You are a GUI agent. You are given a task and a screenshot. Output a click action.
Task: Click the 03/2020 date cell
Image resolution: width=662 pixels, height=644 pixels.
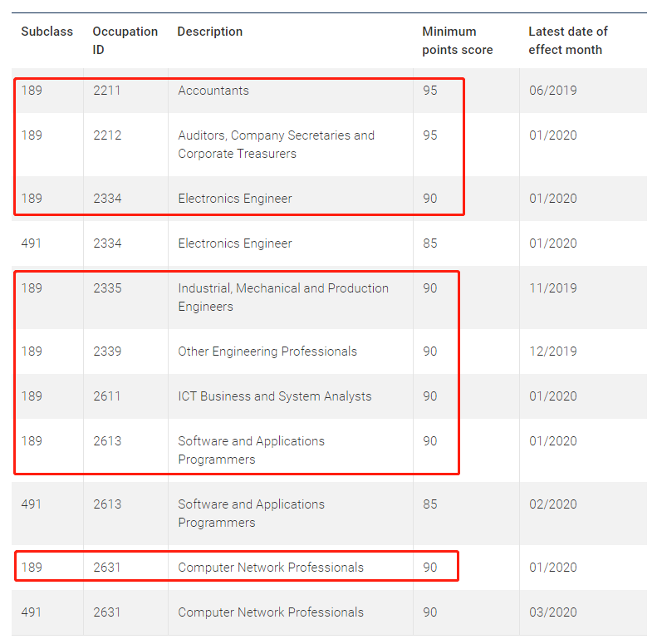pos(553,612)
